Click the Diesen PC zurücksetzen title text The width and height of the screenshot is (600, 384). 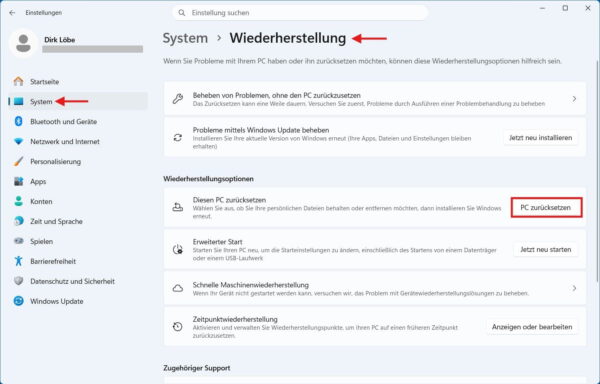point(229,200)
